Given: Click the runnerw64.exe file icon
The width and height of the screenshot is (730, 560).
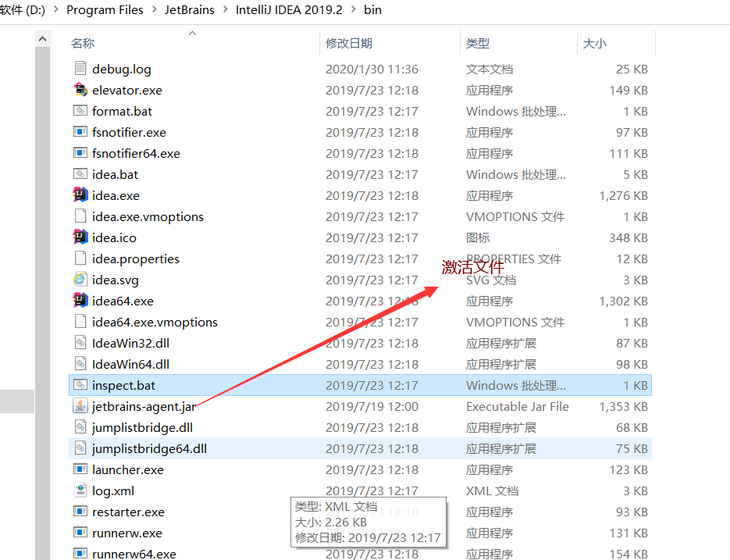Looking at the screenshot, I should click(80, 553).
